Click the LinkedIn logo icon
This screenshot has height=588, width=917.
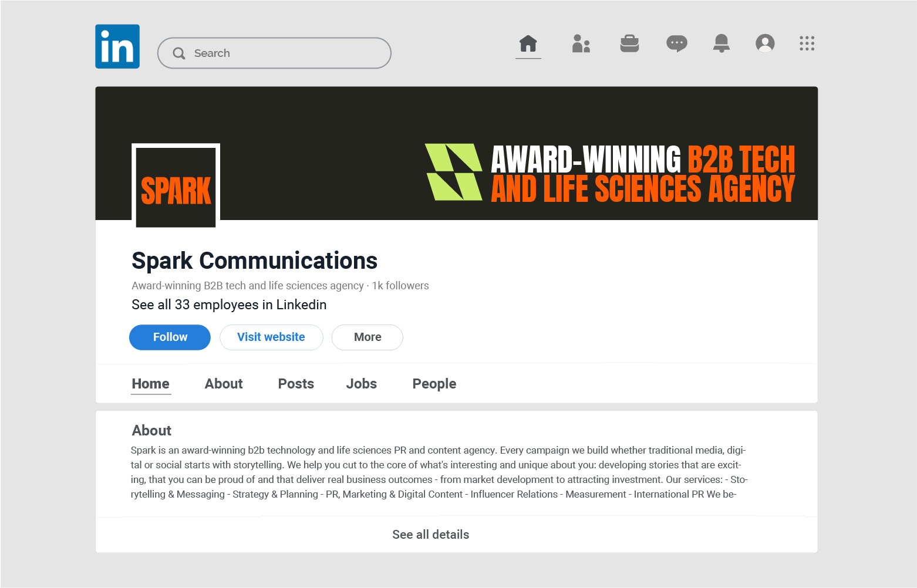117,46
